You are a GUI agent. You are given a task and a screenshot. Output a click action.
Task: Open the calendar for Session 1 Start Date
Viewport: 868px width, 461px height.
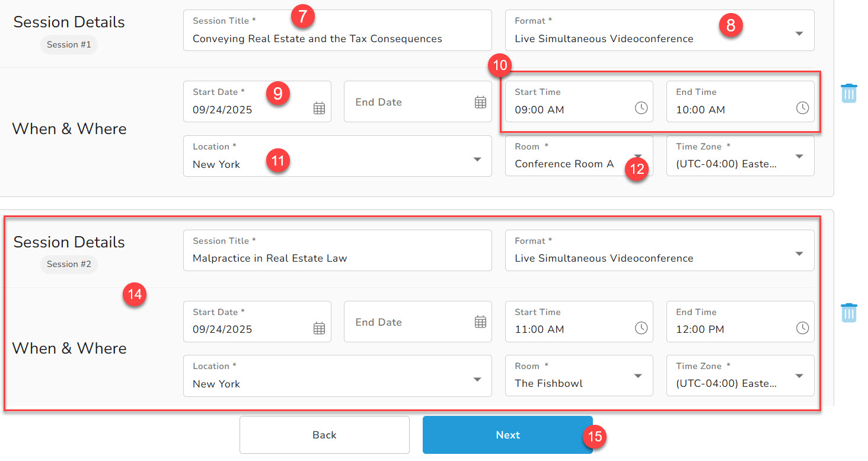point(319,108)
